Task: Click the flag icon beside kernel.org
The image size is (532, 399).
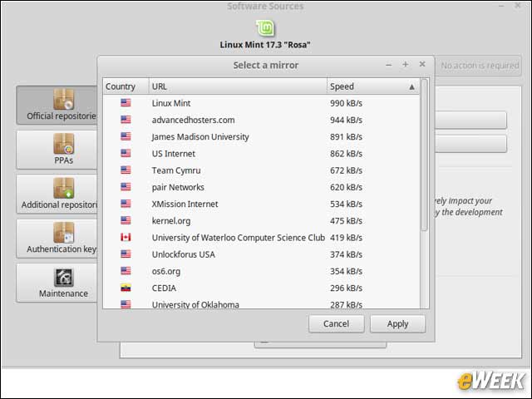Action: pos(126,220)
